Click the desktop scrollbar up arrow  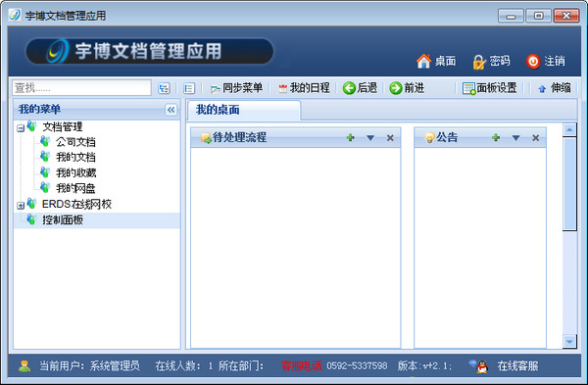[x=569, y=130]
